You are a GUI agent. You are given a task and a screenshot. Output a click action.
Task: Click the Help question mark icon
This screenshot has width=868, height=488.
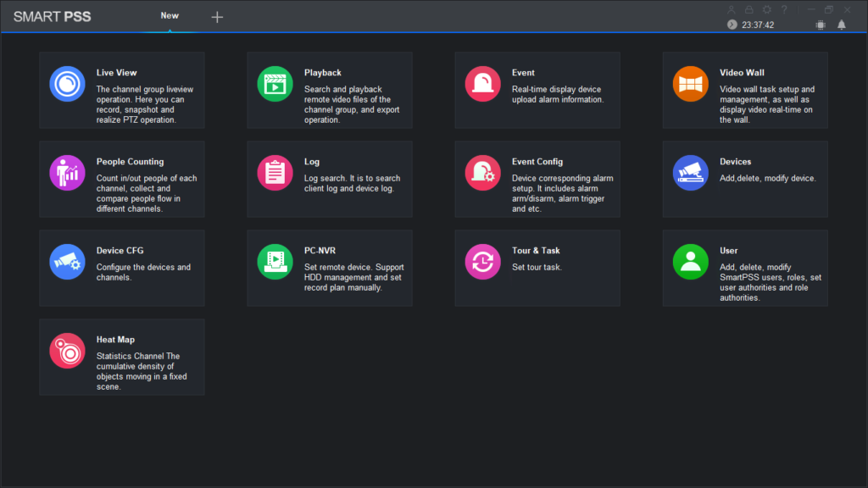(783, 9)
